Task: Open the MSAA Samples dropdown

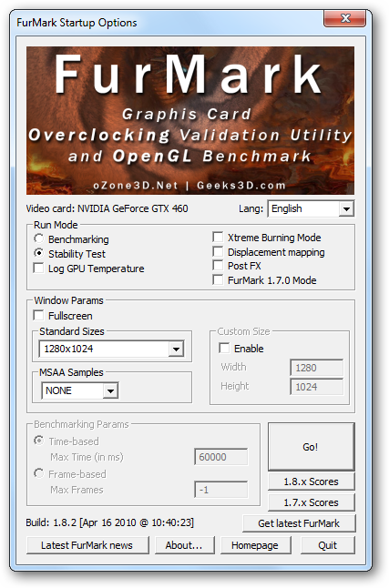Action: point(79,390)
